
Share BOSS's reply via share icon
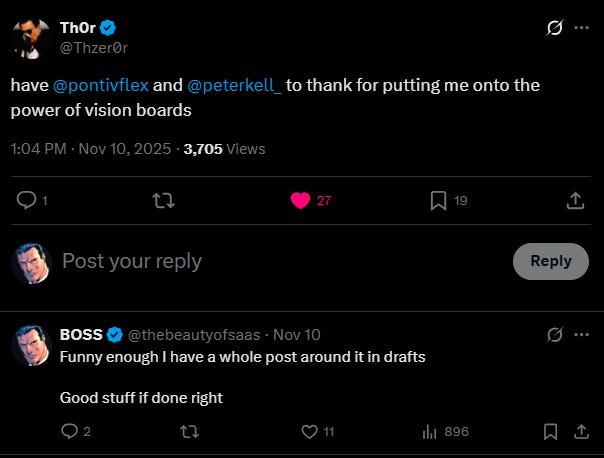coord(581,432)
